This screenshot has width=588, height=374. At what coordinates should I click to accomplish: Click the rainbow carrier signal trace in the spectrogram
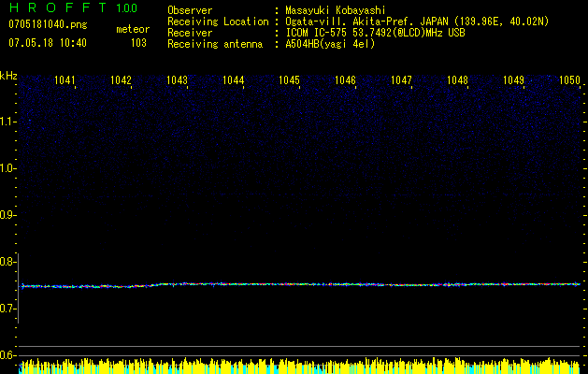pos(300,285)
